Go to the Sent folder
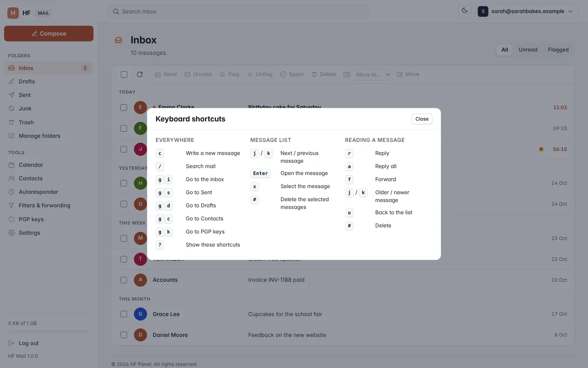The image size is (588, 368). [x=49, y=95]
